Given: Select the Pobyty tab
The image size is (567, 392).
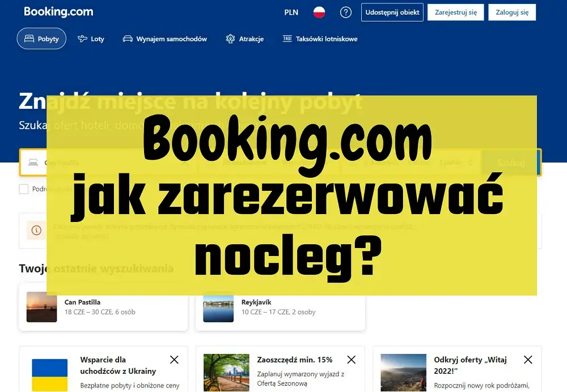Looking at the screenshot, I should click(x=41, y=39).
